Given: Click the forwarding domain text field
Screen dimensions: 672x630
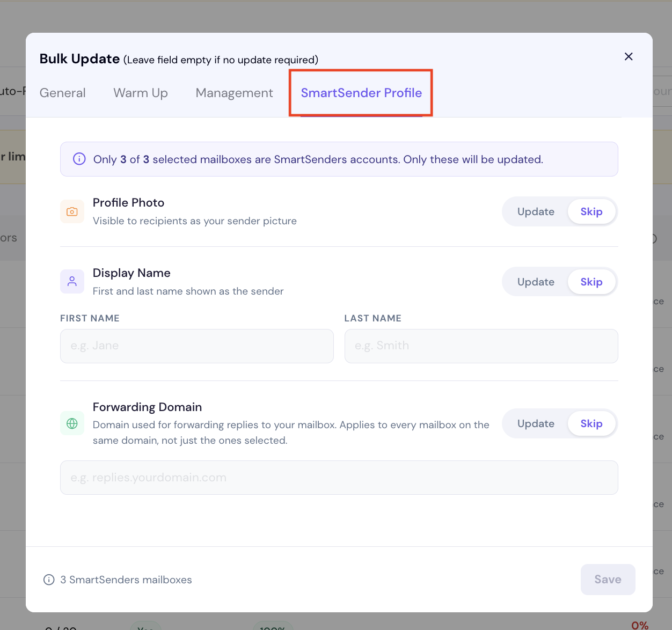Looking at the screenshot, I should coord(339,478).
